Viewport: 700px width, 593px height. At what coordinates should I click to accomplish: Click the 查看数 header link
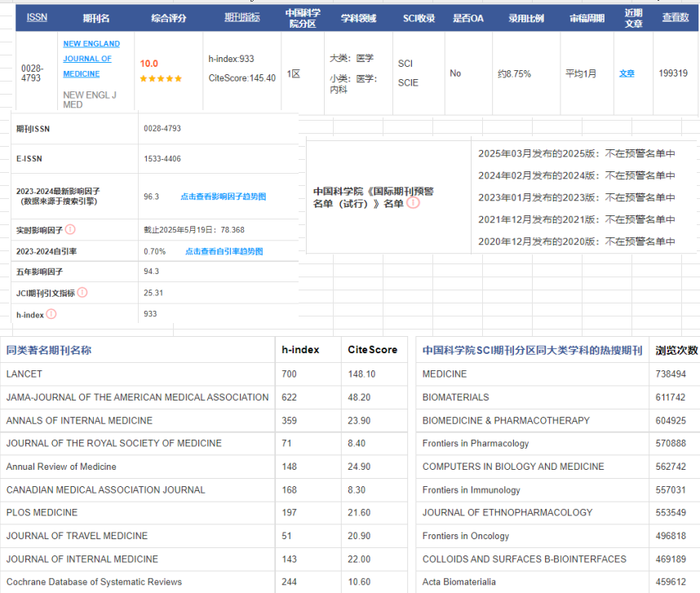[676, 17]
